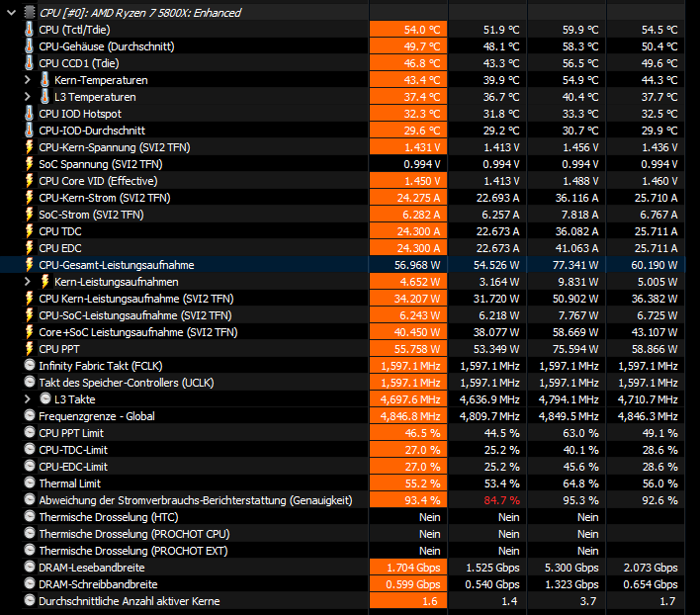The width and height of the screenshot is (700, 615).
Task: Click lightning icon beside CPU-Gesamt-Leistungsaufnahme
Action: click(29, 265)
